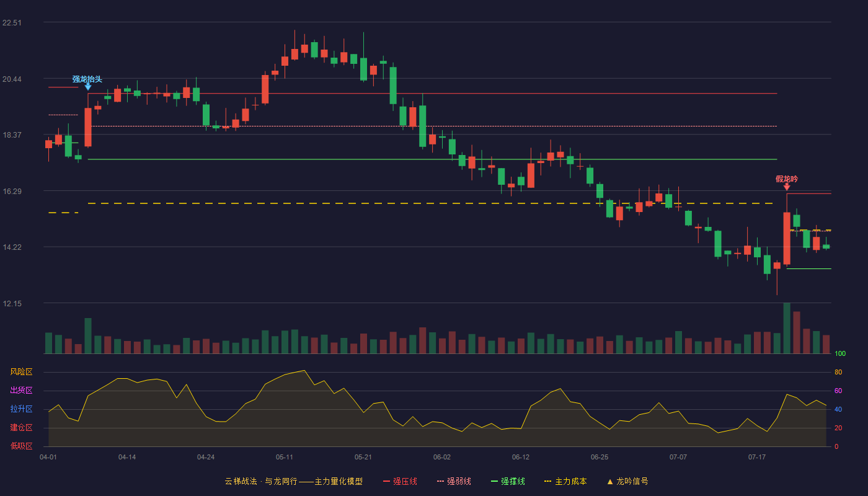Toggle the 龙吟信号 legend entry

click(627, 481)
